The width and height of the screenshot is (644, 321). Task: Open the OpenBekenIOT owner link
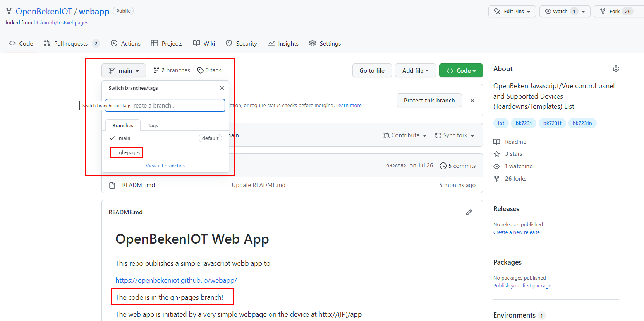click(x=44, y=11)
